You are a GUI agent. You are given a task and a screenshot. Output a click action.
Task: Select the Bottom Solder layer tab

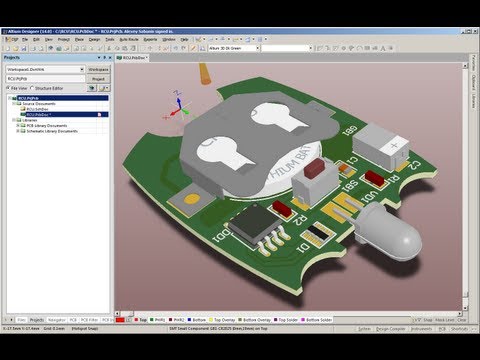317,320
